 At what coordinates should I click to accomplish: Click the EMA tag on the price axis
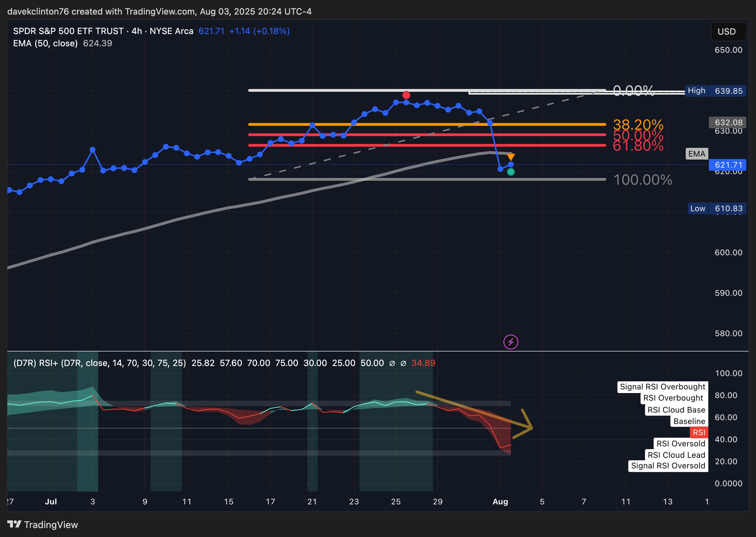[x=697, y=154]
